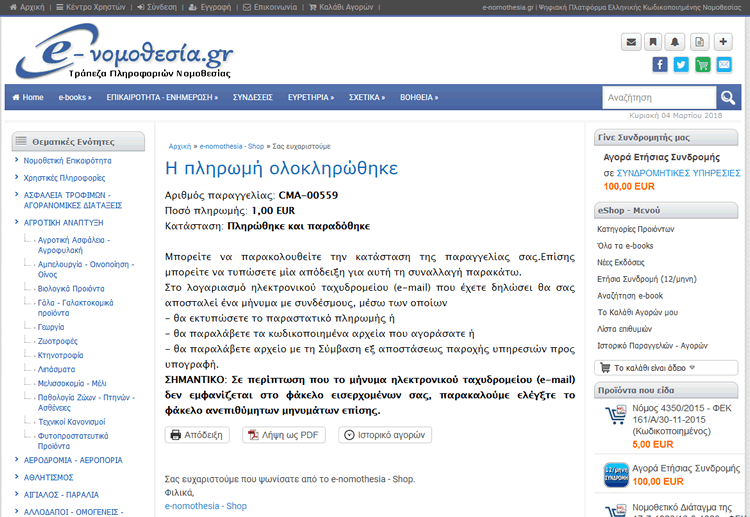
Task: Click the Απόδειξη print button
Action: [197, 435]
